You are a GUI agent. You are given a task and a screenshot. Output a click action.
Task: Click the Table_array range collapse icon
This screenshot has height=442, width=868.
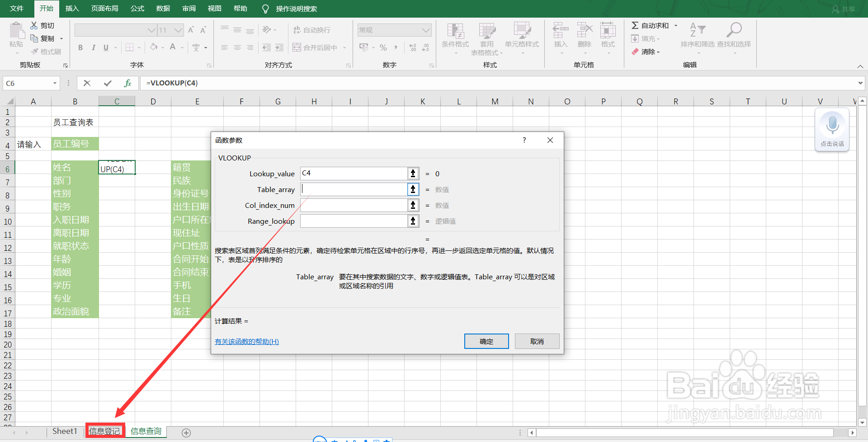[413, 189]
